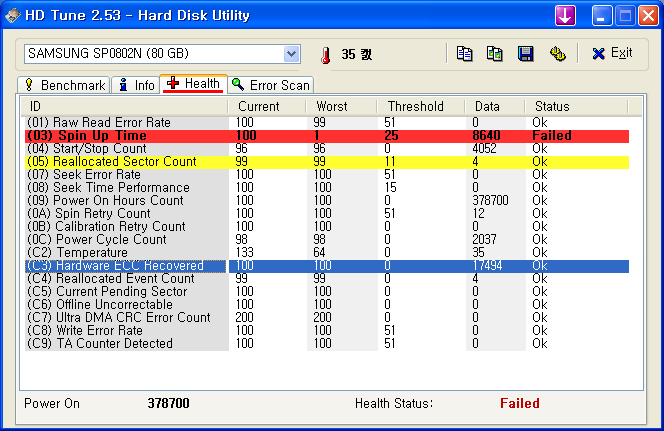This screenshot has height=431, width=664.
Task: Click the Threshold column header
Action: (421, 106)
